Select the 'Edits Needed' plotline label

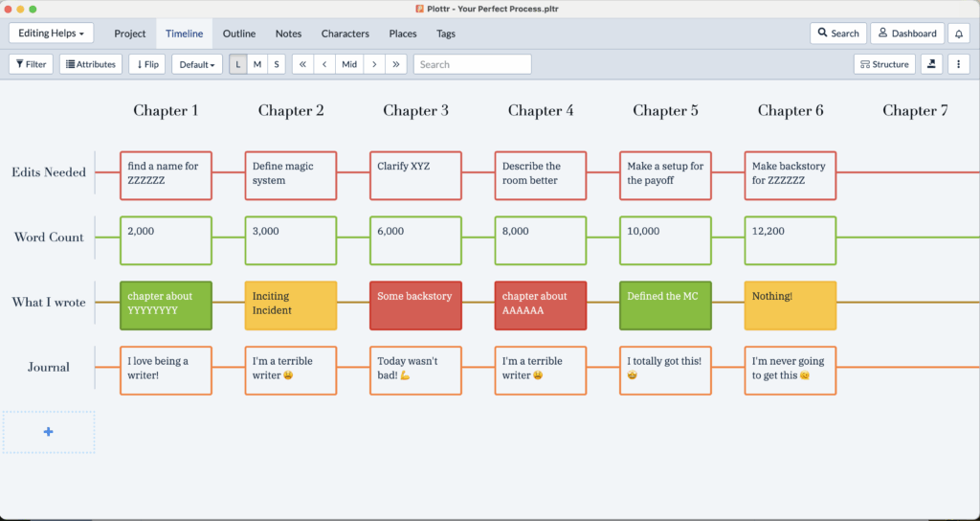(49, 172)
